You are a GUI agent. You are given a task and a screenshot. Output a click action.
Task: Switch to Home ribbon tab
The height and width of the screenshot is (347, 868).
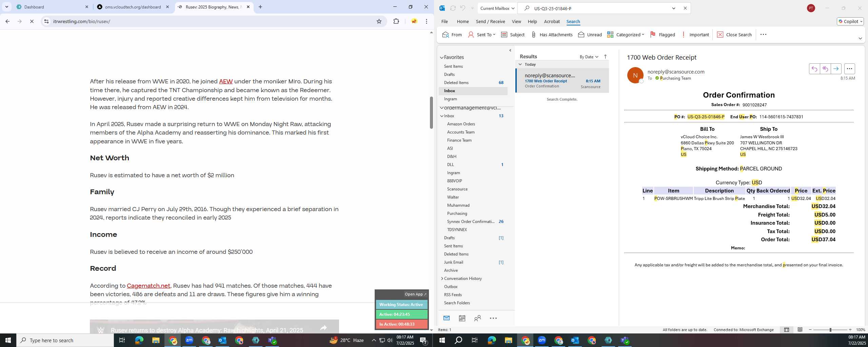click(x=463, y=21)
